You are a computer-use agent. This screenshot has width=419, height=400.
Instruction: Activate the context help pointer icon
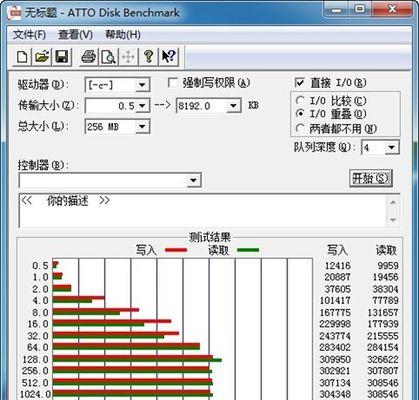click(x=169, y=56)
